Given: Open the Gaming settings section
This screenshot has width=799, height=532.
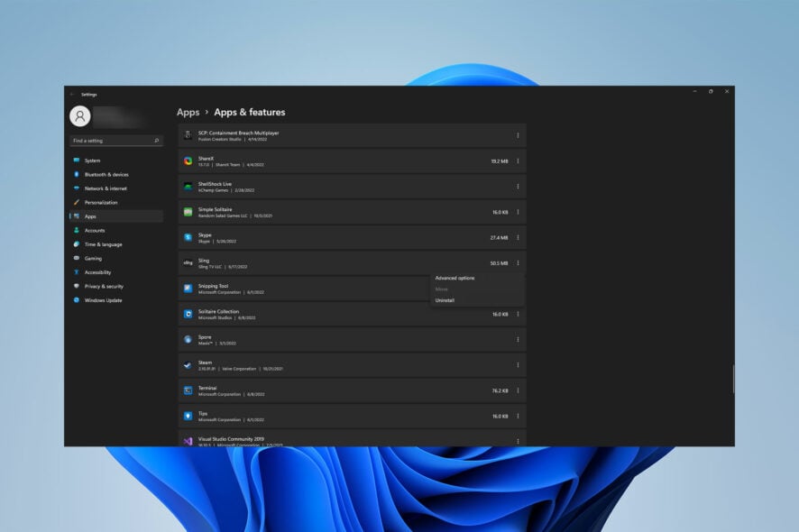Looking at the screenshot, I should [x=116, y=259].
